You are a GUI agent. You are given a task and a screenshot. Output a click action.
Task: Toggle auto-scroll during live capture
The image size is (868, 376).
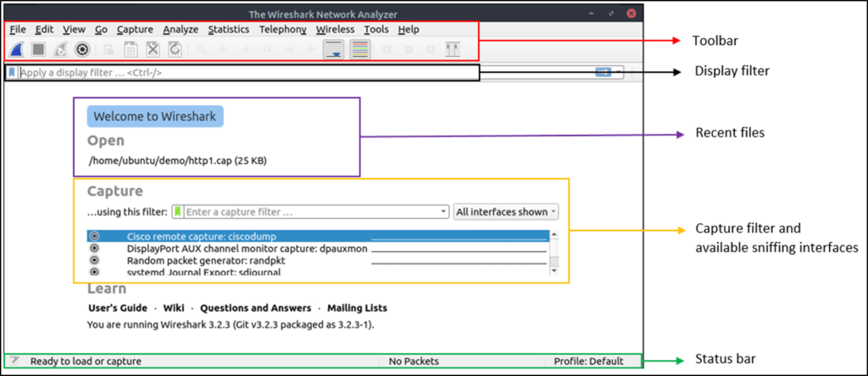[x=334, y=49]
